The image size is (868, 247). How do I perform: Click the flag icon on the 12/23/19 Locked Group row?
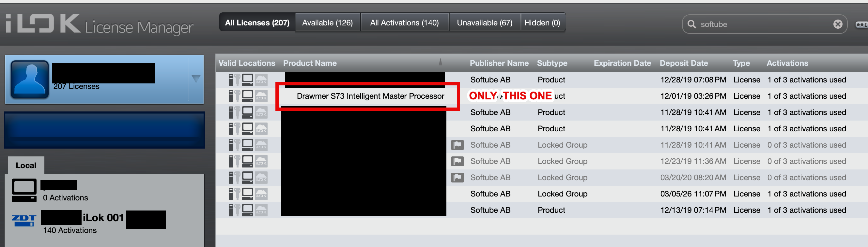457,162
